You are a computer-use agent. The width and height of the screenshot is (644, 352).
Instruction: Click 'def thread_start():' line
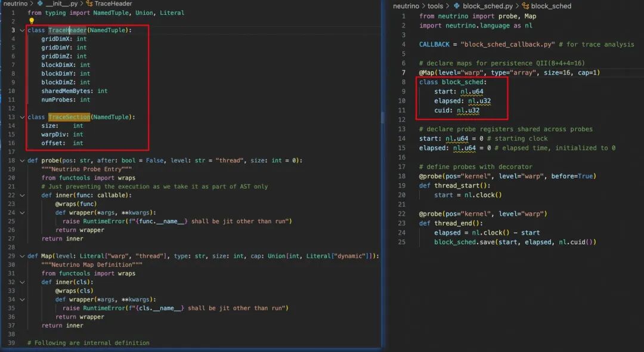[x=454, y=186]
